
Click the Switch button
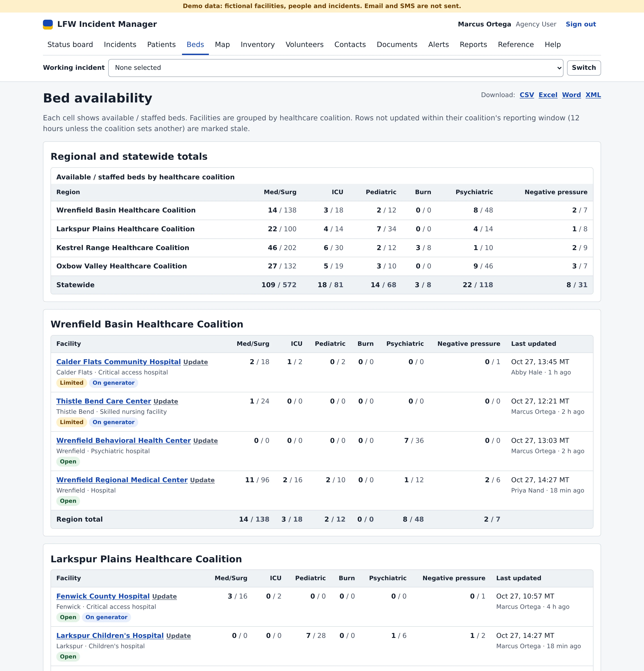tap(584, 68)
